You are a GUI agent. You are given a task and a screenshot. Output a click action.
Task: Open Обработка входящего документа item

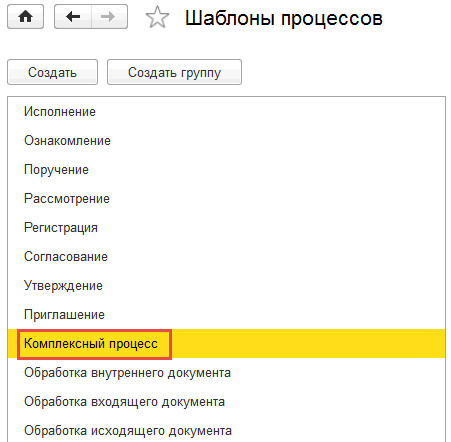[x=226, y=402]
